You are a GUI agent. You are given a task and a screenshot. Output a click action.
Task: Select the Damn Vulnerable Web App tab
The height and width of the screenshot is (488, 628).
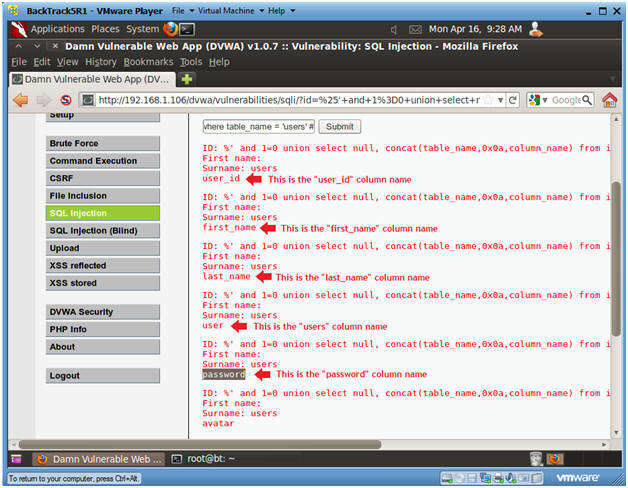click(x=93, y=79)
